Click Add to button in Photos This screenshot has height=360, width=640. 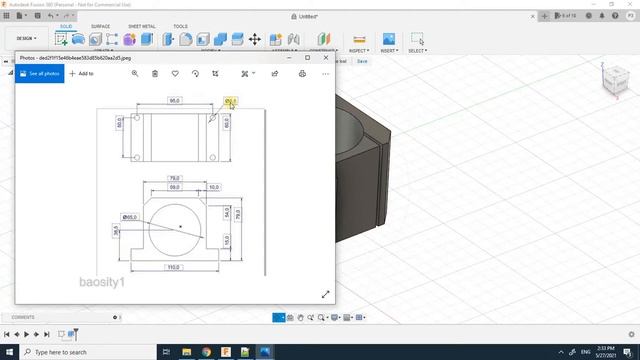click(82, 73)
